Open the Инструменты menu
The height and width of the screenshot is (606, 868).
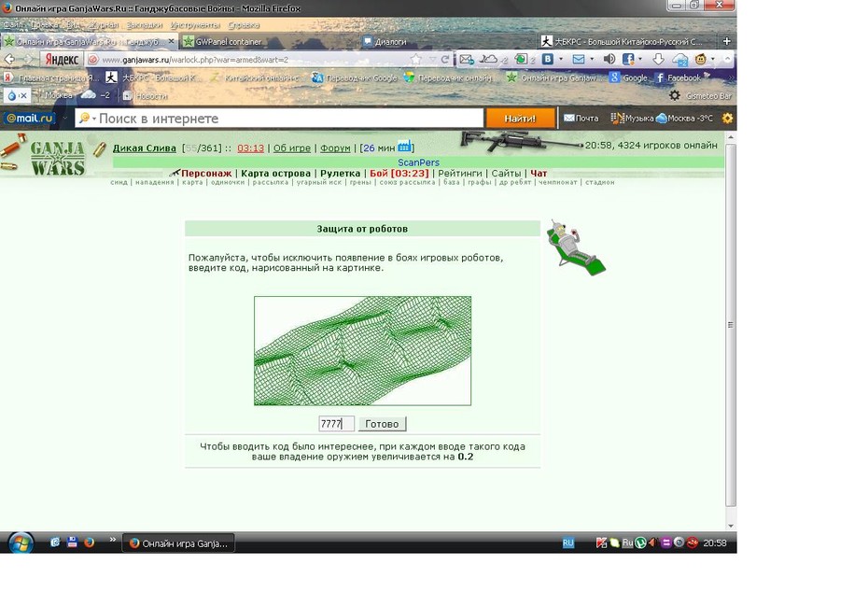point(195,25)
